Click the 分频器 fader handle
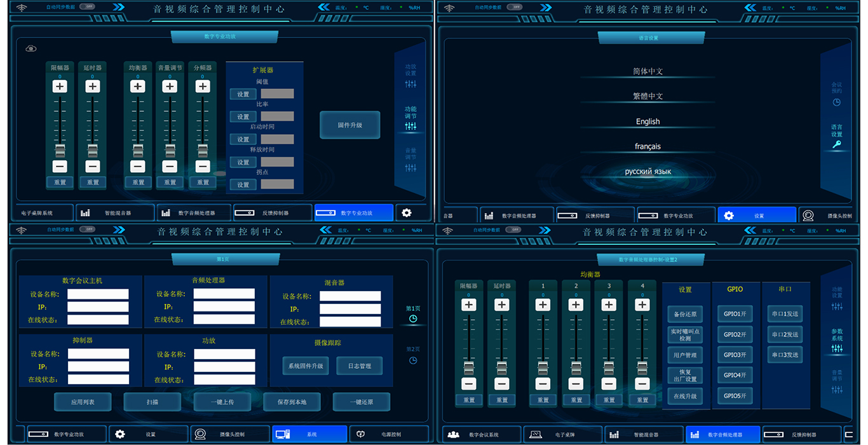The width and height of the screenshot is (868, 445). (x=203, y=150)
